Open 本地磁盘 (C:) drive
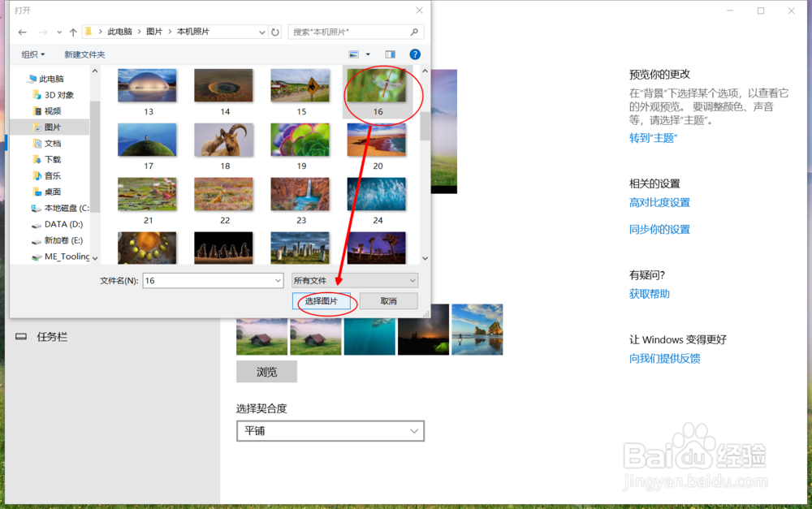 point(59,208)
